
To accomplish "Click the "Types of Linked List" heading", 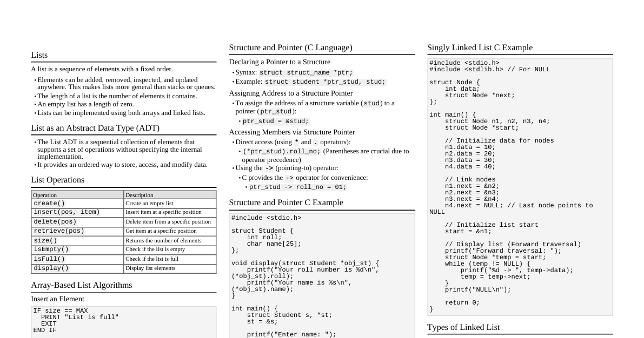I will click(463, 327).
